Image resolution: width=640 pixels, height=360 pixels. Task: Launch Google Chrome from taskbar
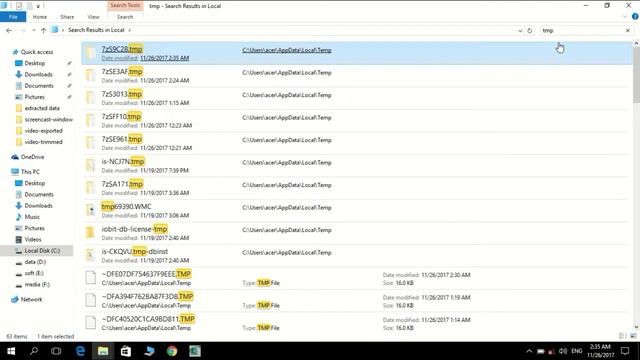pyautogui.click(x=172, y=351)
